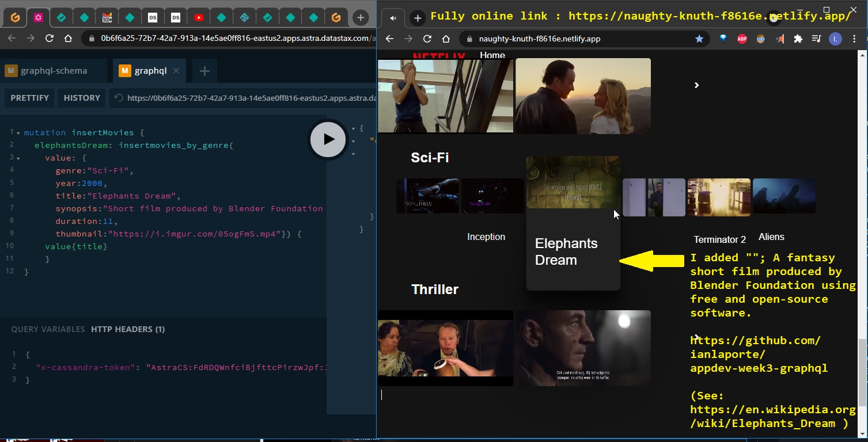Add a new playground tab

pyautogui.click(x=204, y=71)
